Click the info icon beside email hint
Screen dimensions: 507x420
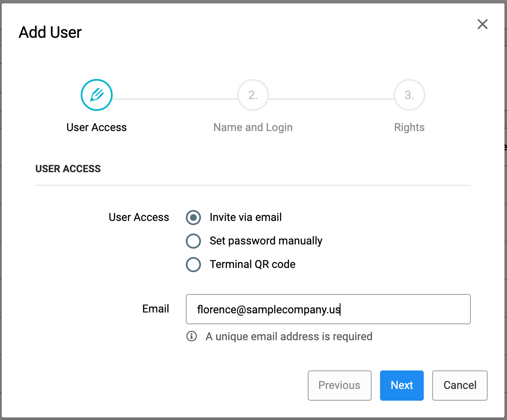pyautogui.click(x=192, y=336)
